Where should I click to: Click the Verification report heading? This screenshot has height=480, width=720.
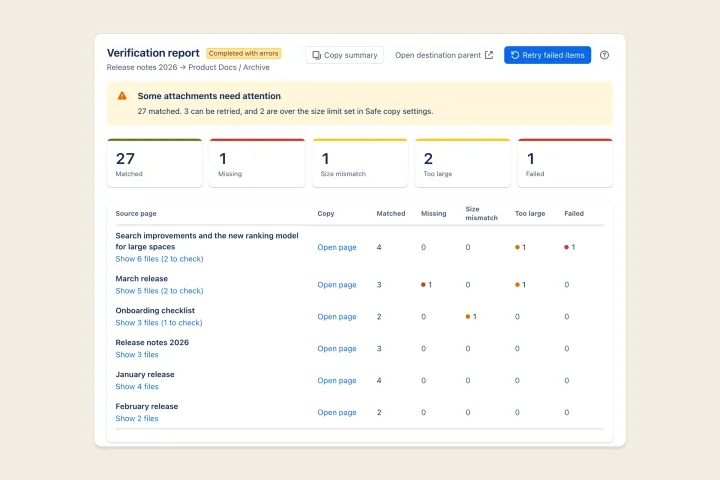(x=153, y=53)
